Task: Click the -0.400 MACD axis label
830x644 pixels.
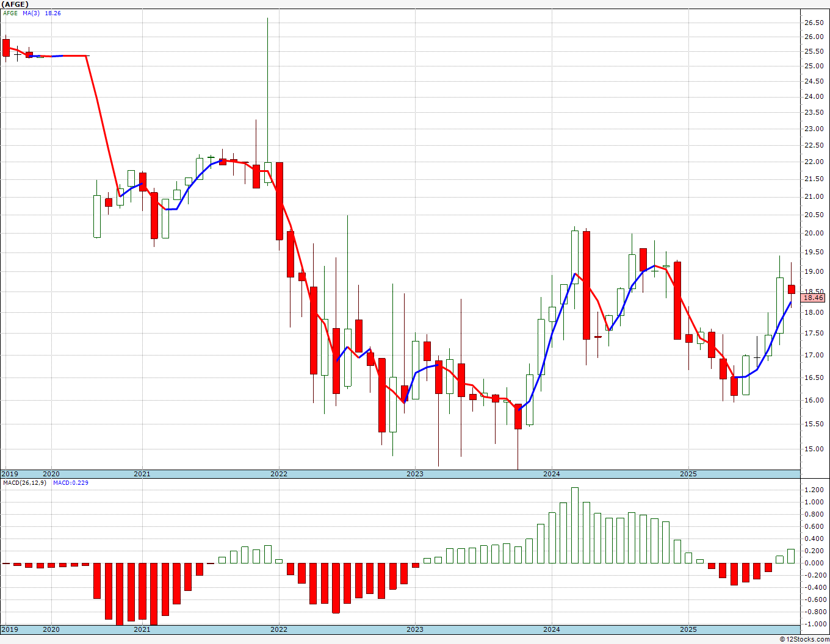Action: (x=814, y=587)
